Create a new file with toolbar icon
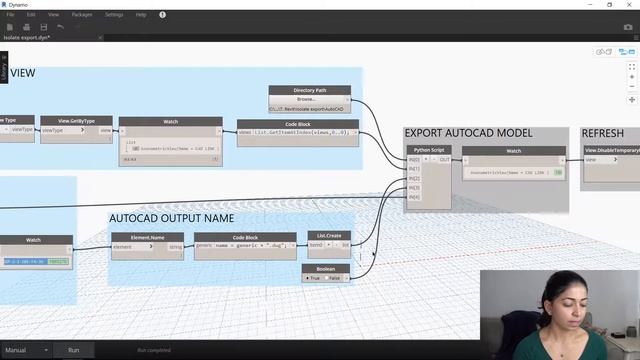This screenshot has height=360, width=640. click(x=10, y=27)
